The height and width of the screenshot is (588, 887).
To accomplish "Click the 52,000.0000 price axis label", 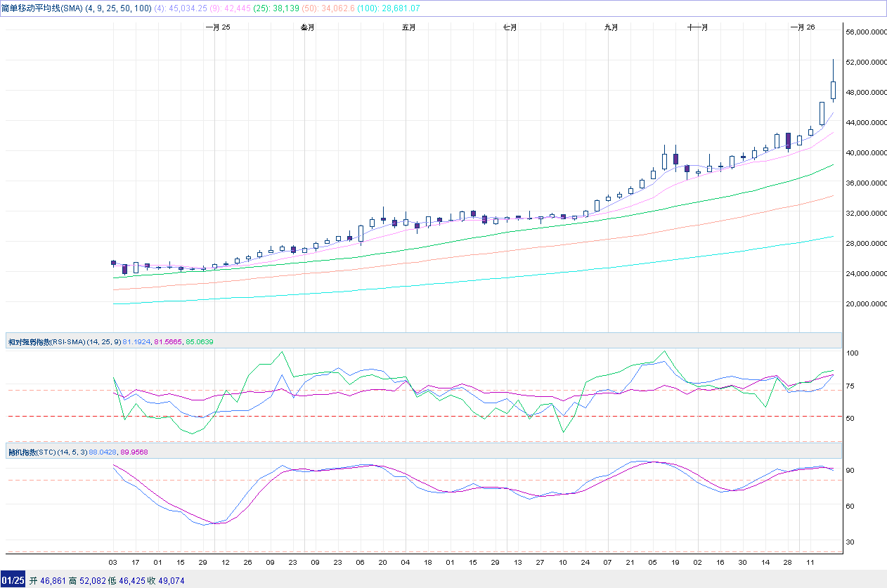I will [x=865, y=63].
